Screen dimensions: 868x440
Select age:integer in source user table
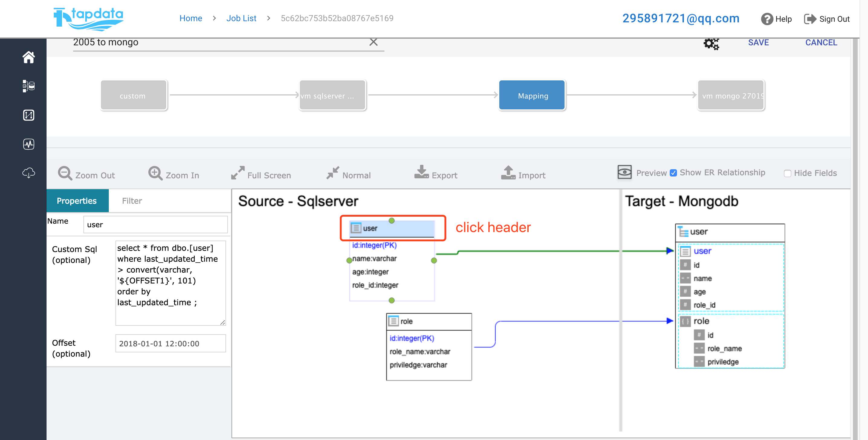(x=370, y=272)
